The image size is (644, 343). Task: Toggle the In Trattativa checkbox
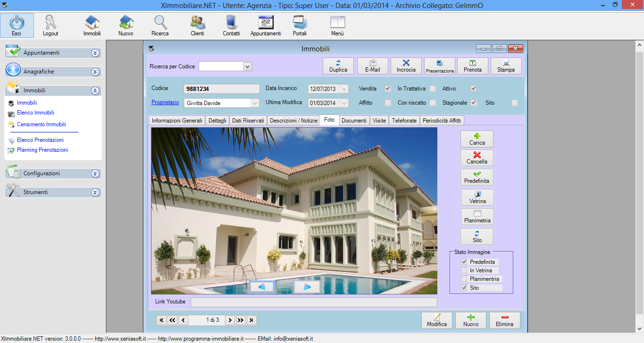[x=432, y=89]
